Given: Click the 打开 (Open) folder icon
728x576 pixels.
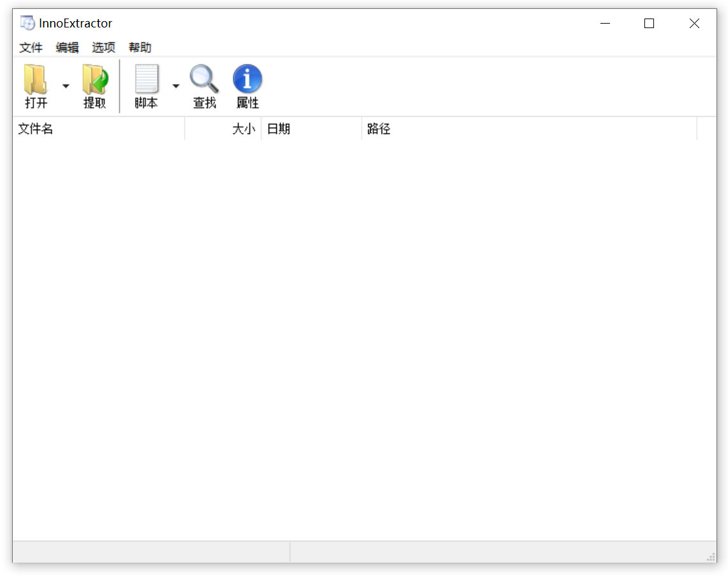Looking at the screenshot, I should (36, 80).
